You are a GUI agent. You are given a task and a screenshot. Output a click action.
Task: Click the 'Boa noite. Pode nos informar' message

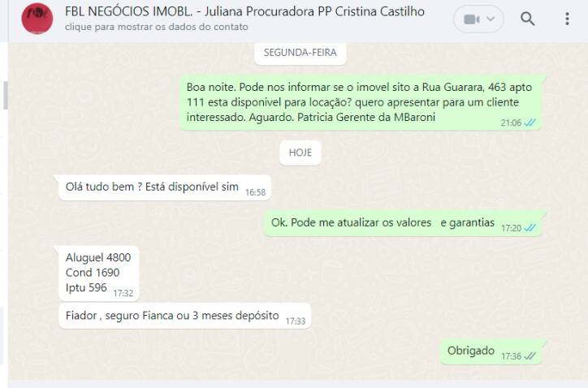tap(361, 103)
